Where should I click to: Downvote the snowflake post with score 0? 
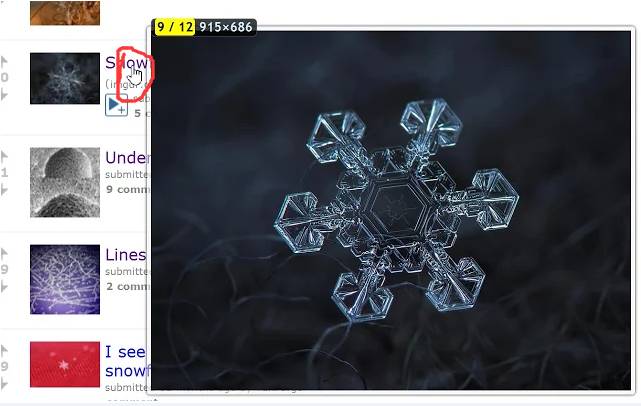point(4,95)
